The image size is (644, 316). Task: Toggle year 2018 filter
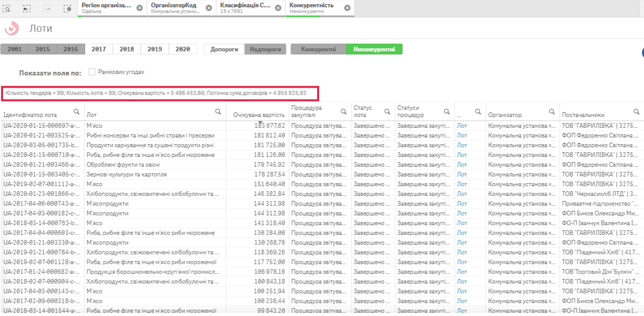coord(127,49)
